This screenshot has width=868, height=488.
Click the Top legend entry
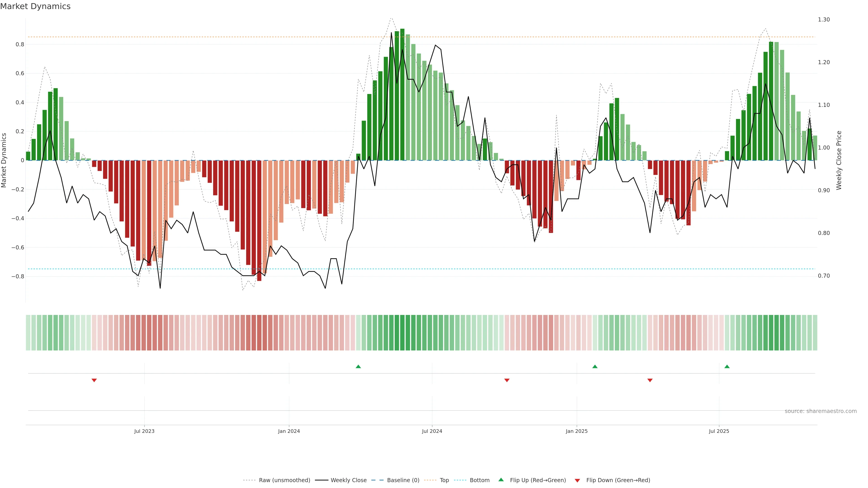tap(444, 480)
